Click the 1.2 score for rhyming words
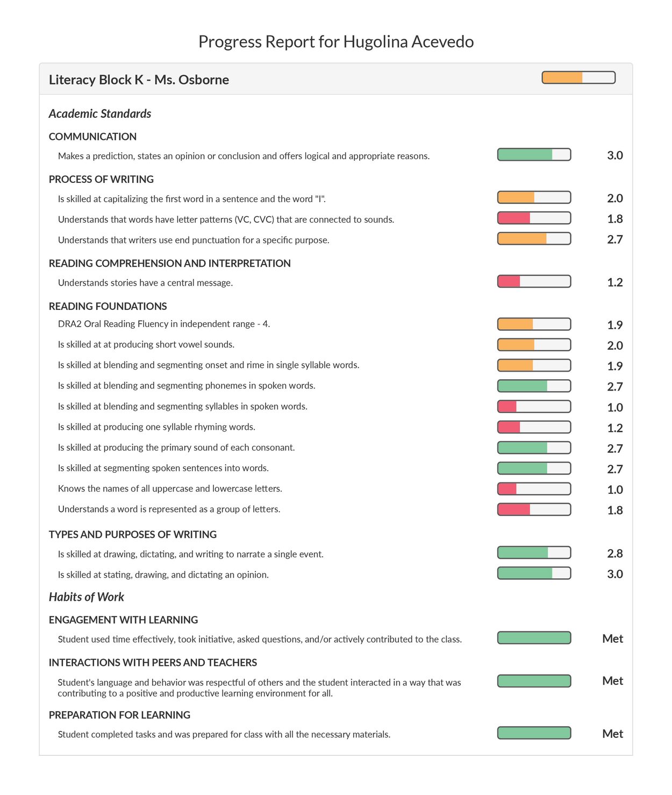Viewport: 672px width, 795px height. coord(615,427)
